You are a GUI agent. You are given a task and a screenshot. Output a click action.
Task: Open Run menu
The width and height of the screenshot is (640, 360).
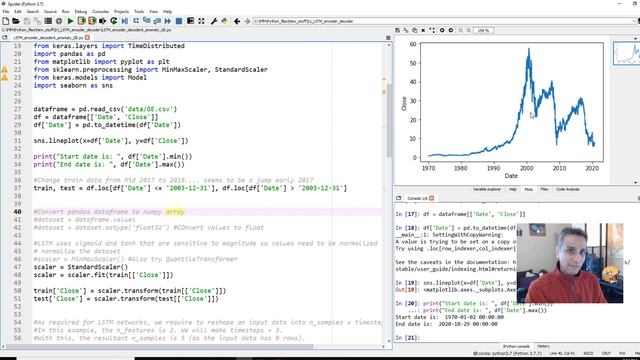click(x=65, y=11)
